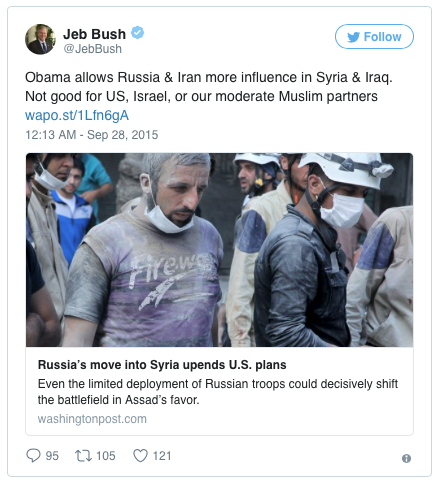Click the Twitter bird in Follow button
This screenshot has width=439, height=482.
coord(353,37)
